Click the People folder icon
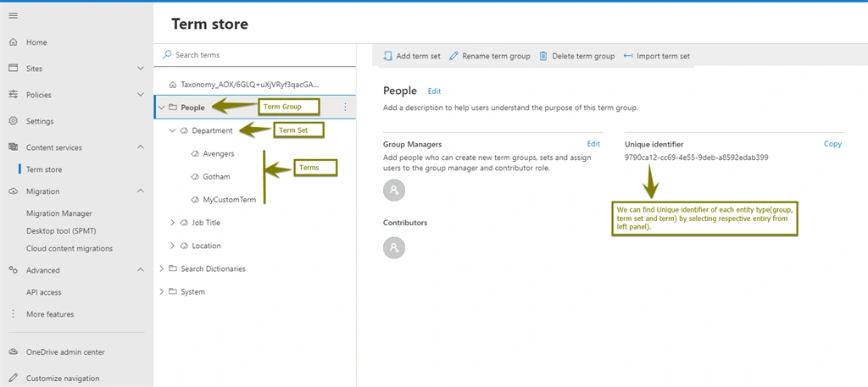The image size is (868, 387). pyautogui.click(x=173, y=108)
